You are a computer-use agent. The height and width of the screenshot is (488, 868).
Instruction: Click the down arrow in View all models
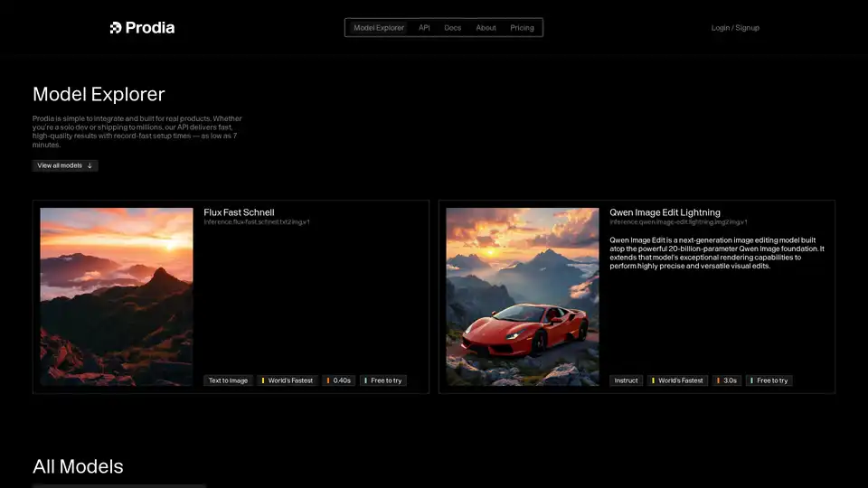(90, 166)
